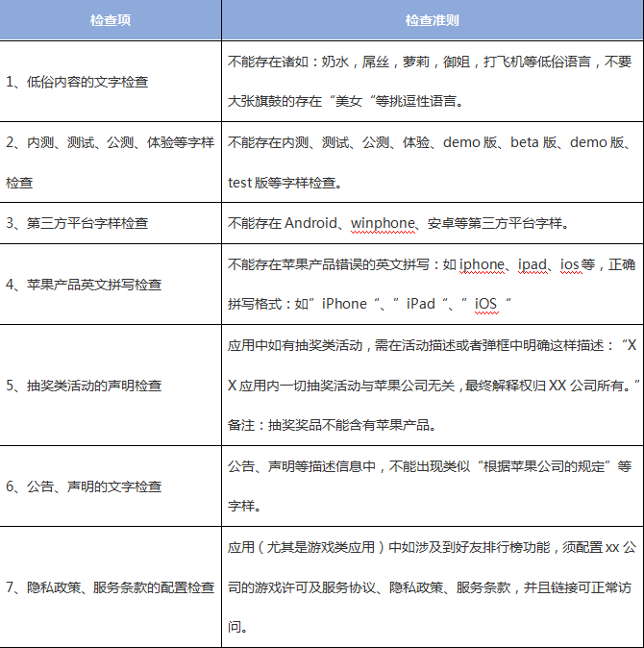Select cell "3、第三方平台字样检查"
644x648 pixels.
point(111,223)
